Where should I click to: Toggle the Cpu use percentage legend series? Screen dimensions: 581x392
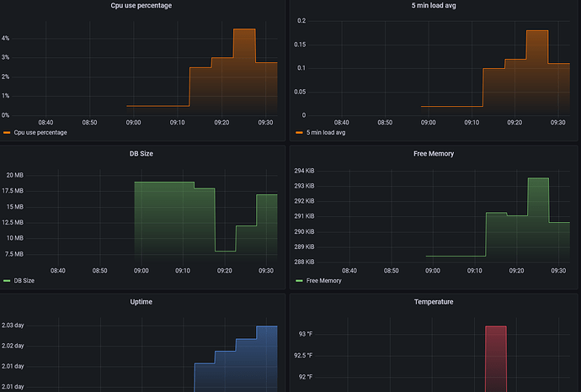click(40, 133)
